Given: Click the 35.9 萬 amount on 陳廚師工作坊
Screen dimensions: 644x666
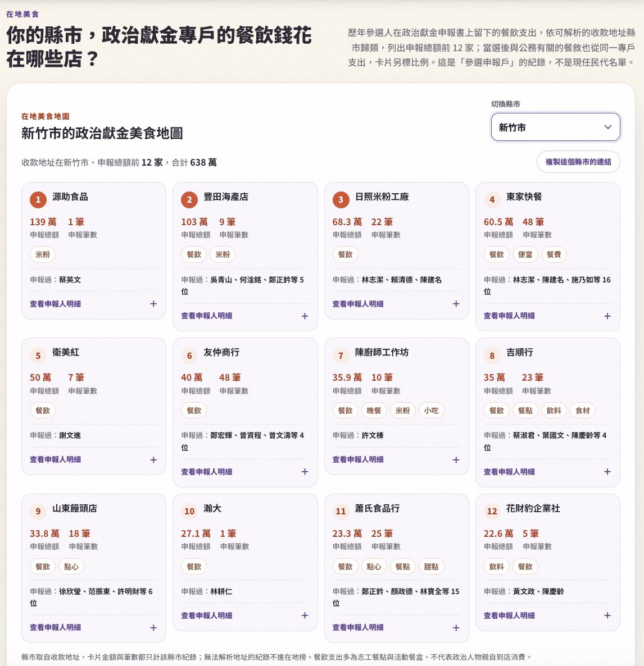Looking at the screenshot, I should pyautogui.click(x=347, y=377).
